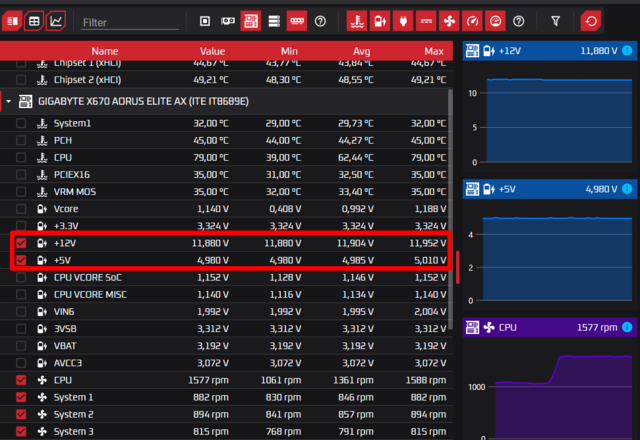Click the info icon on CPU fan graph
The width and height of the screenshot is (640, 440).
pos(626,327)
